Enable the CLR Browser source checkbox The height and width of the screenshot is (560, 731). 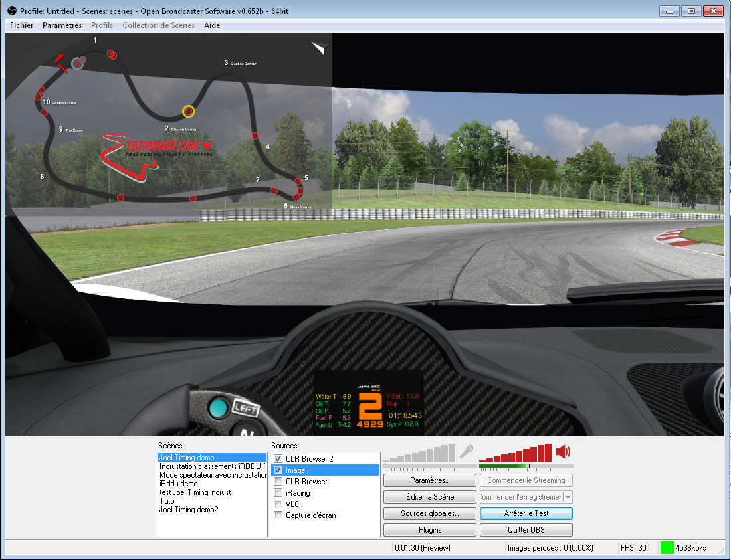(278, 481)
